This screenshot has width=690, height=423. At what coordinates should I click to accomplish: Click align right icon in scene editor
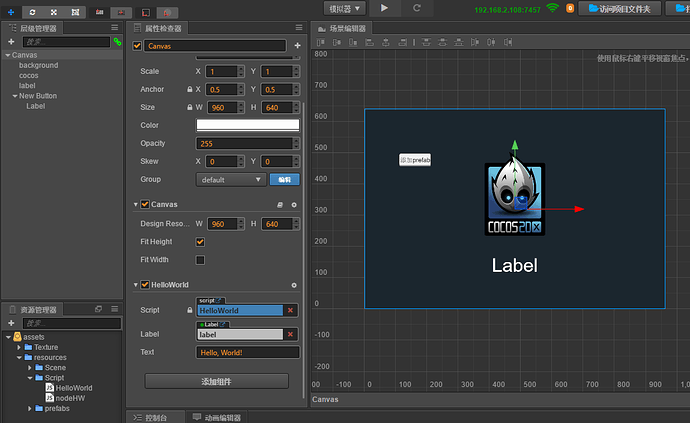click(402, 42)
